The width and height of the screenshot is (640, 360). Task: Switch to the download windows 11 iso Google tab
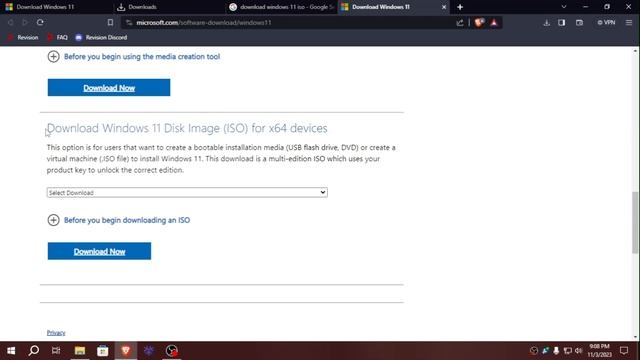pos(281,7)
